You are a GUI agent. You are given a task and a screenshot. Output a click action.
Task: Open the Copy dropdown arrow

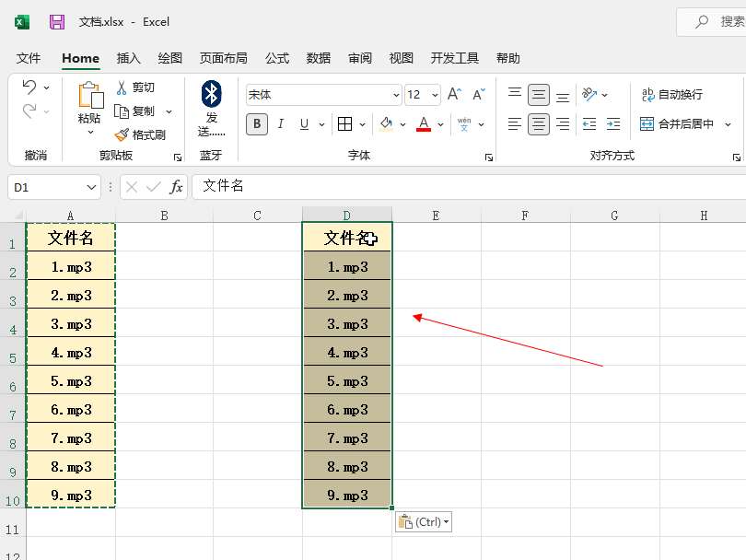(x=169, y=111)
